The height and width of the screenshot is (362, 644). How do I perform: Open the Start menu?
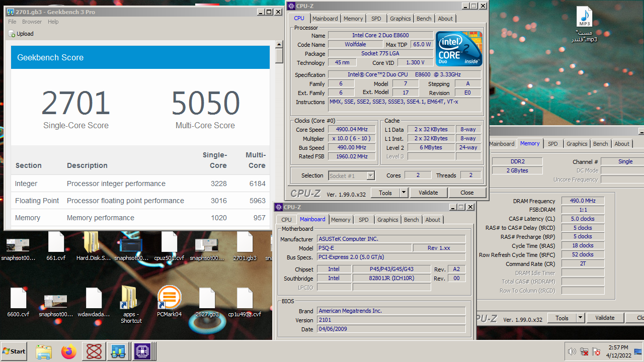point(15,351)
